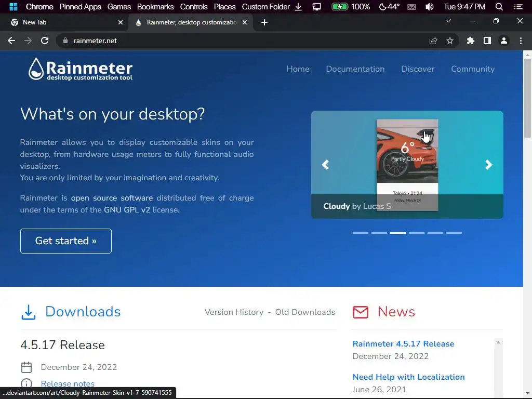This screenshot has width=532, height=399.
Task: Go back with the back arrow
Action: tap(11, 41)
